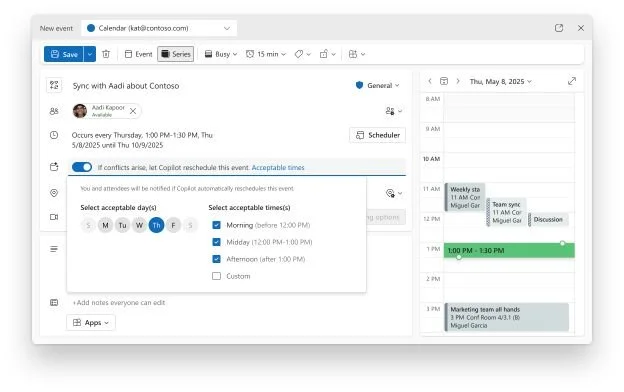The height and width of the screenshot is (392, 624).
Task: Click the description lines icon
Action: click(x=54, y=249)
